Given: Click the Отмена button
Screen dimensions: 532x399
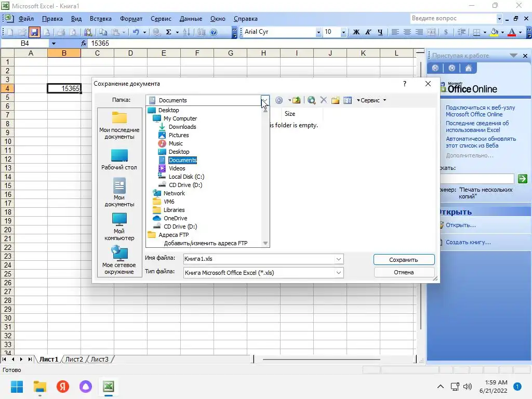Looking at the screenshot, I should click(404, 272).
